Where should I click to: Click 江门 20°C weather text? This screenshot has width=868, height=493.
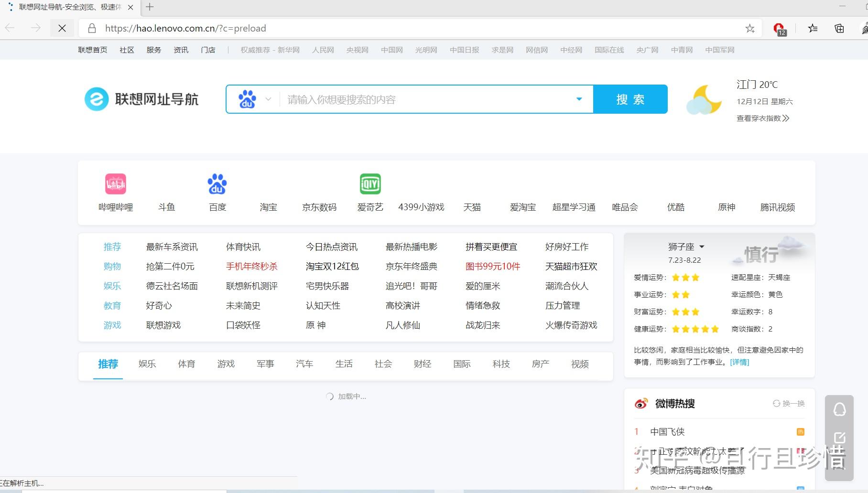coord(757,85)
